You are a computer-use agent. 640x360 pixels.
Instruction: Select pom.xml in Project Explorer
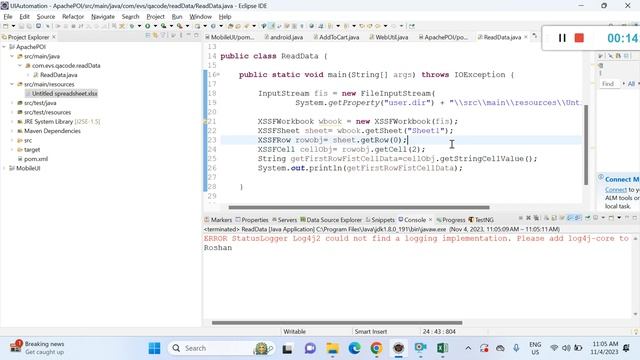[x=33, y=159]
